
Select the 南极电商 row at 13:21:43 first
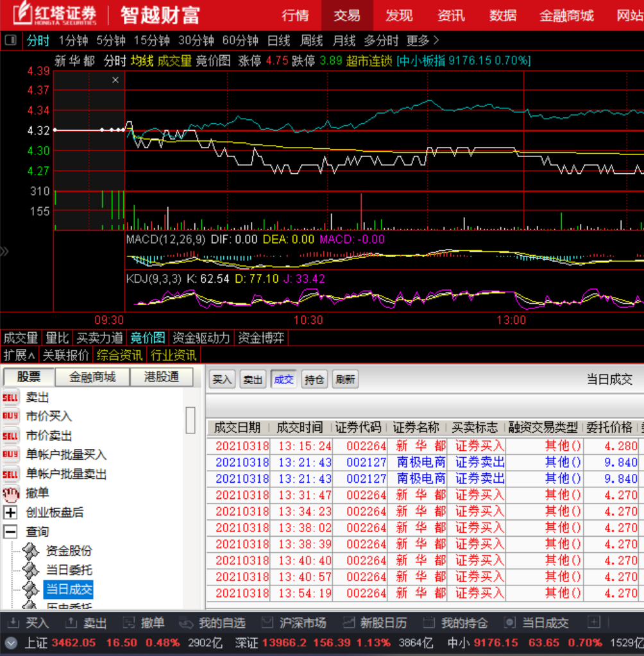pyautogui.click(x=425, y=462)
